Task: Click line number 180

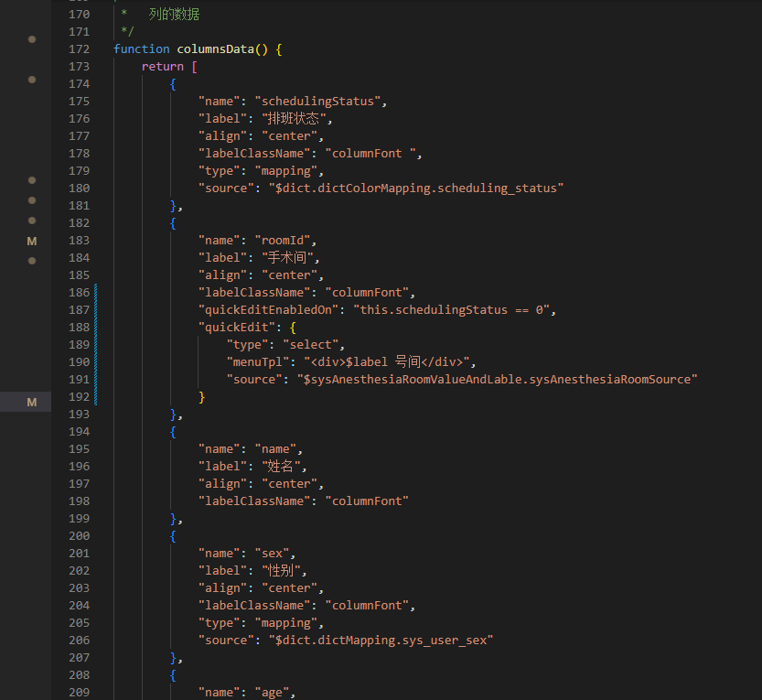Action: point(80,188)
